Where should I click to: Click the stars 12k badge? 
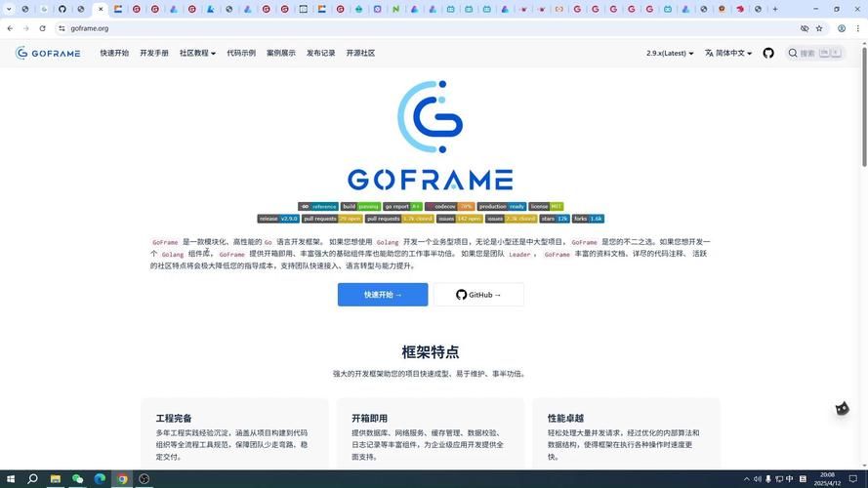(x=555, y=219)
